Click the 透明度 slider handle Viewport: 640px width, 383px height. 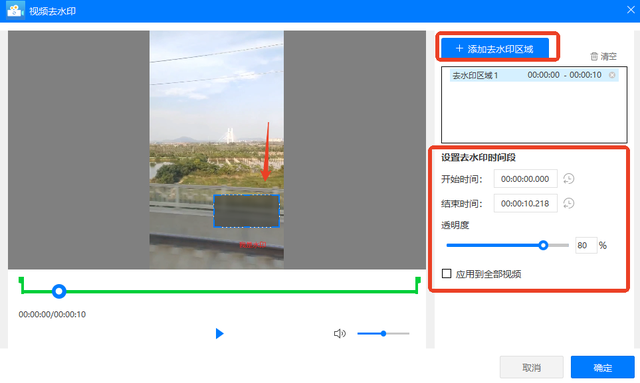click(543, 245)
